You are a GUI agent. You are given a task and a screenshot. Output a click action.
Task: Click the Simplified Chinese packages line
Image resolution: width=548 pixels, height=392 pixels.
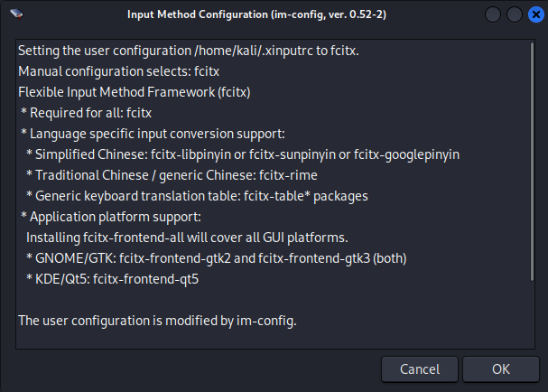pyautogui.click(x=242, y=154)
